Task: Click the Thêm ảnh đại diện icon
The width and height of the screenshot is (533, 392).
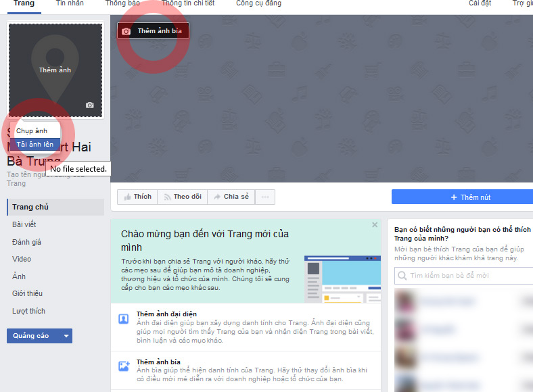Action: 124,319
